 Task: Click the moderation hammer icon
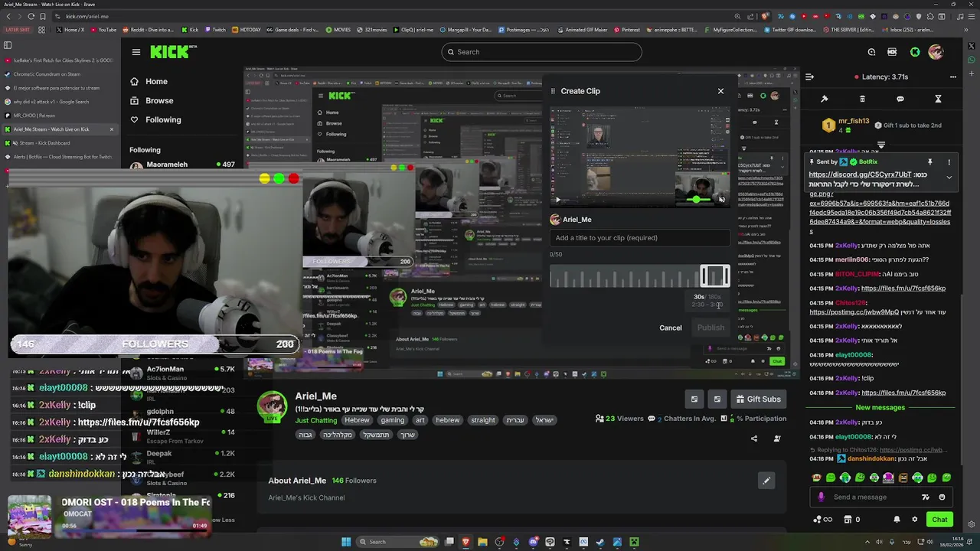pyautogui.click(x=825, y=99)
